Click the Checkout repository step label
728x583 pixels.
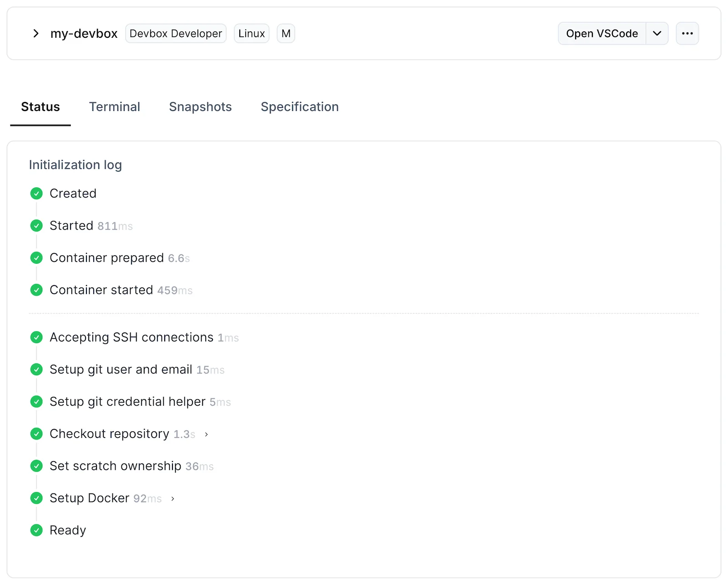pos(110,434)
